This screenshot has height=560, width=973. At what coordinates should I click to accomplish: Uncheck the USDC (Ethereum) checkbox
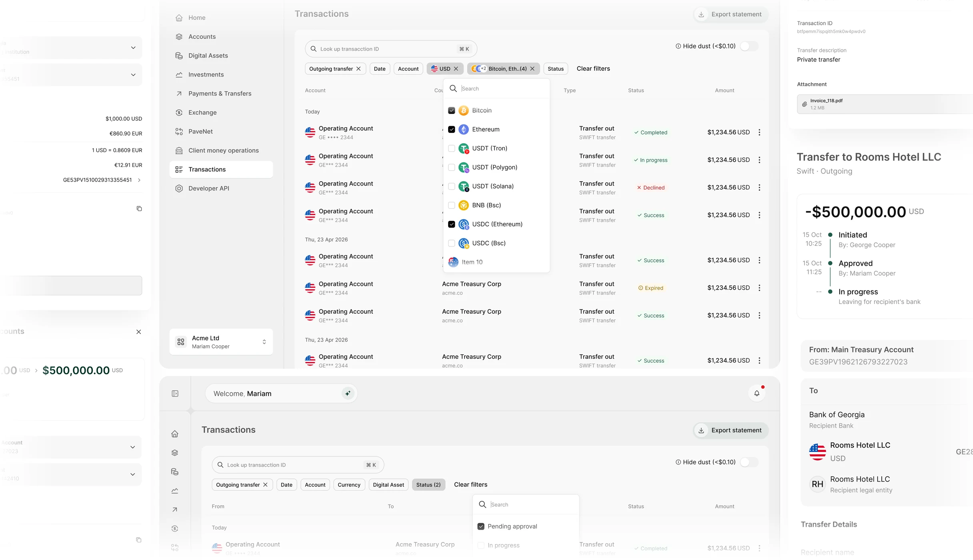[x=451, y=224]
